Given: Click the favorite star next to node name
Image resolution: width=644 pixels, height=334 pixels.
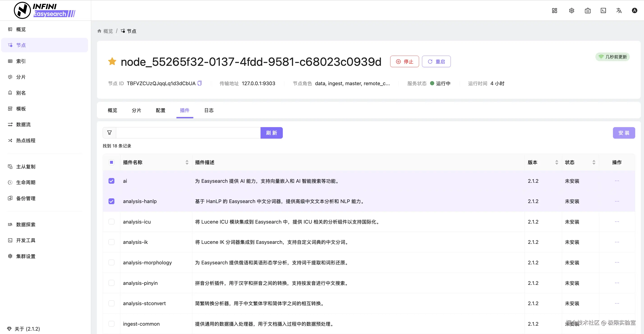Looking at the screenshot, I should (x=112, y=61).
